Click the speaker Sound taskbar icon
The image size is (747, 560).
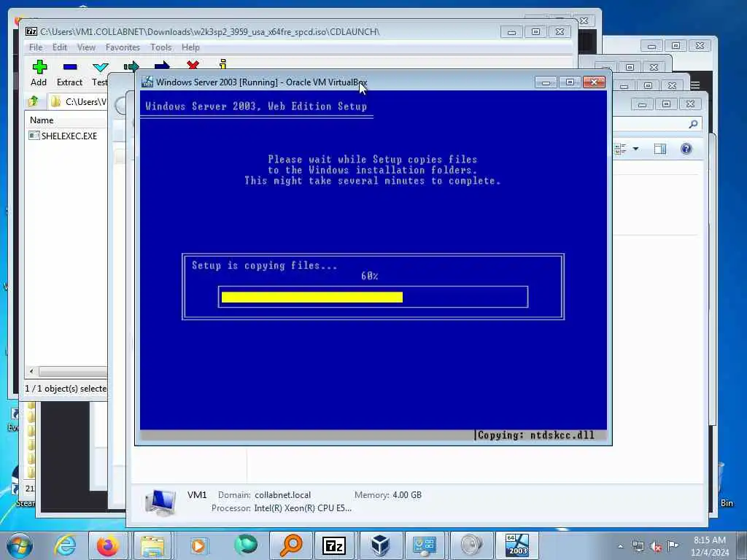point(471,545)
